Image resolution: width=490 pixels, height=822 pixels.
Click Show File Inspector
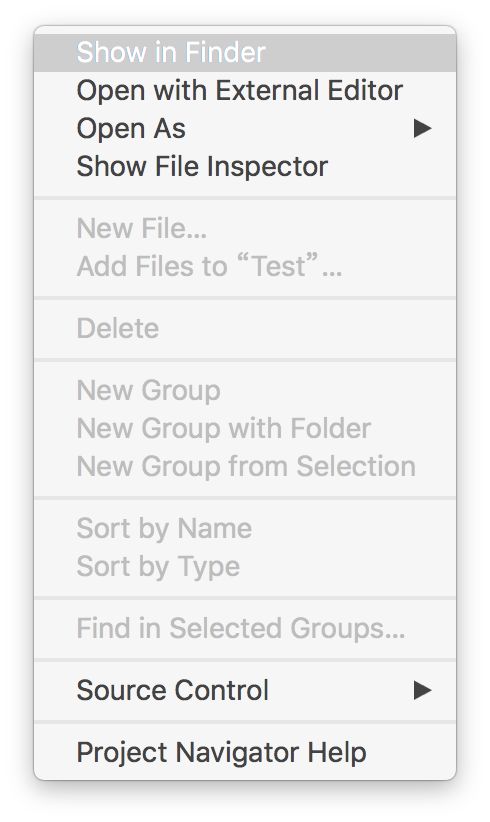click(245, 167)
